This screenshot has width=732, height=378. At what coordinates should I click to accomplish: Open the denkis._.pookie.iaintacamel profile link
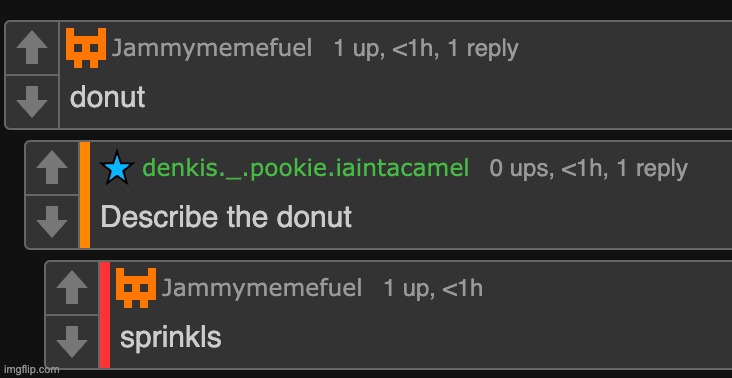[306, 168]
